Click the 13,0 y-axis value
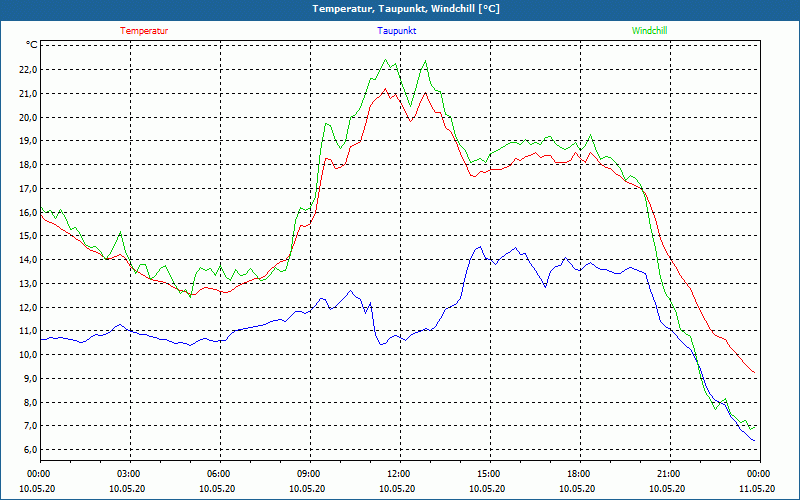 pyautogui.click(x=28, y=284)
